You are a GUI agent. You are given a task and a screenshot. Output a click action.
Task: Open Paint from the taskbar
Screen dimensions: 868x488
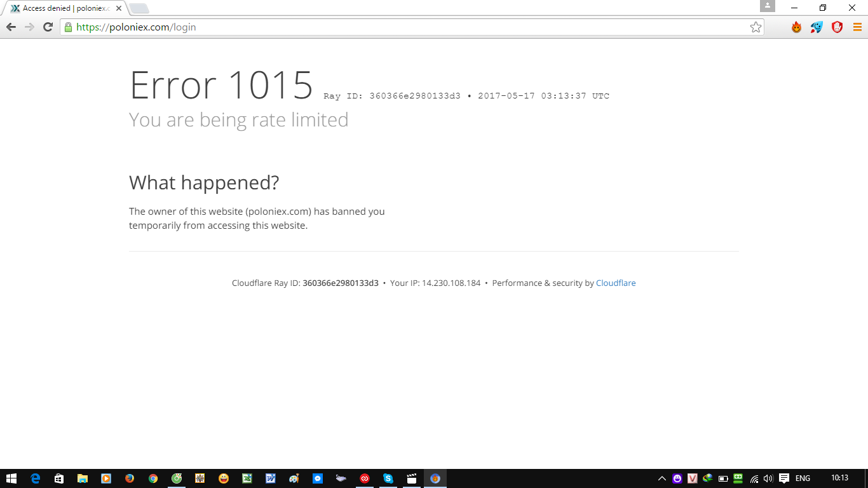click(x=294, y=478)
